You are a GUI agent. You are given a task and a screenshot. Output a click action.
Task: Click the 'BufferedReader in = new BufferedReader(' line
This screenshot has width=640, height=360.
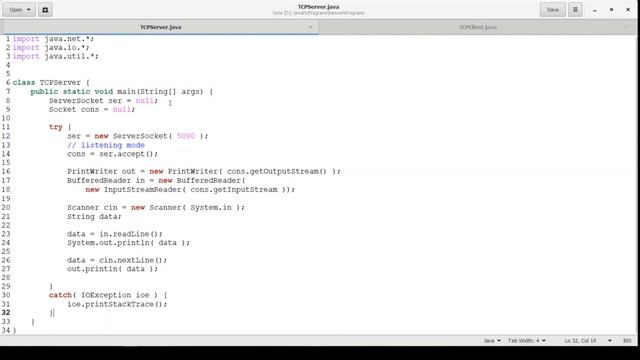tap(156, 180)
